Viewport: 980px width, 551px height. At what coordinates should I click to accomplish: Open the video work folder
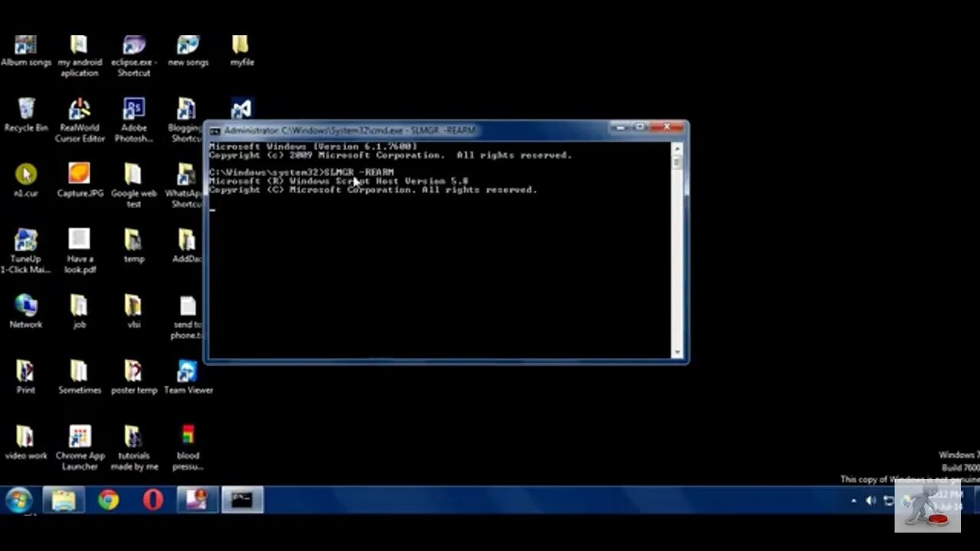tap(26, 443)
